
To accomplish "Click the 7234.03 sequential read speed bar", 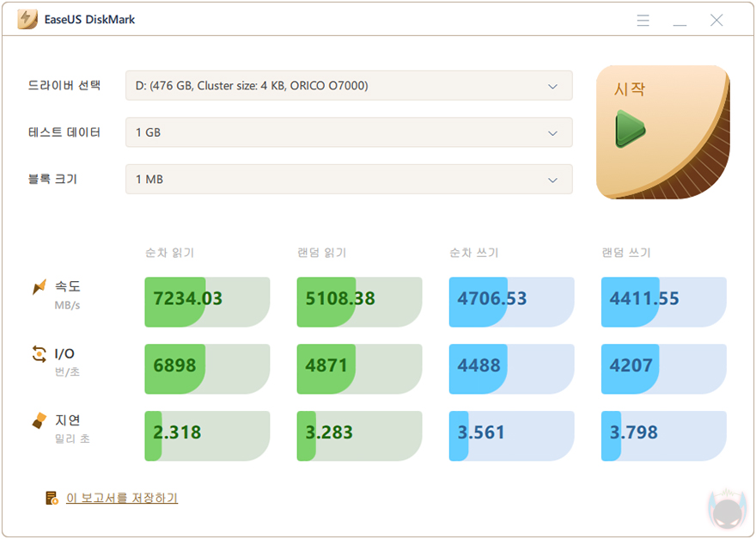I will click(207, 302).
